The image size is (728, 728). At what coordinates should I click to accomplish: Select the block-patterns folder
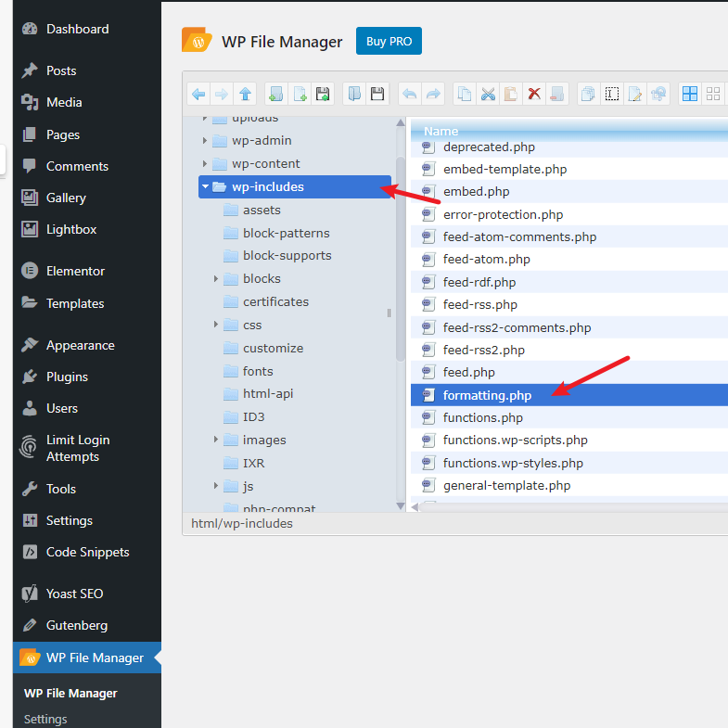click(x=287, y=233)
